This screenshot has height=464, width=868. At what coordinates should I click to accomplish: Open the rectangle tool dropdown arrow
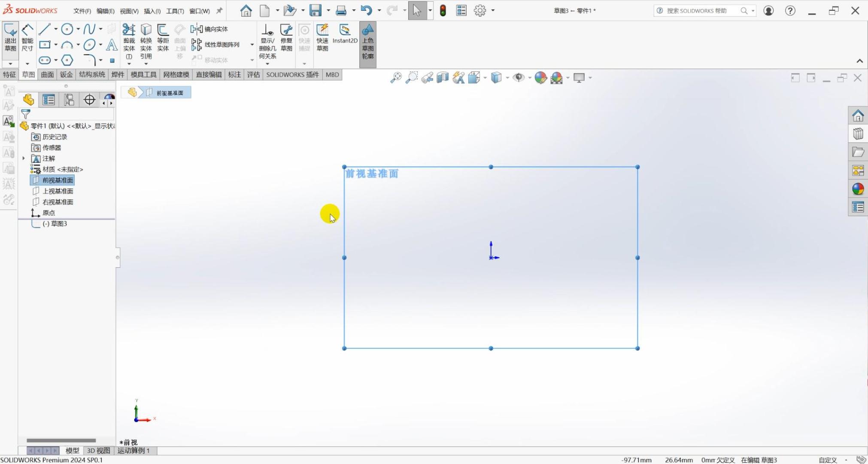pyautogui.click(x=56, y=45)
